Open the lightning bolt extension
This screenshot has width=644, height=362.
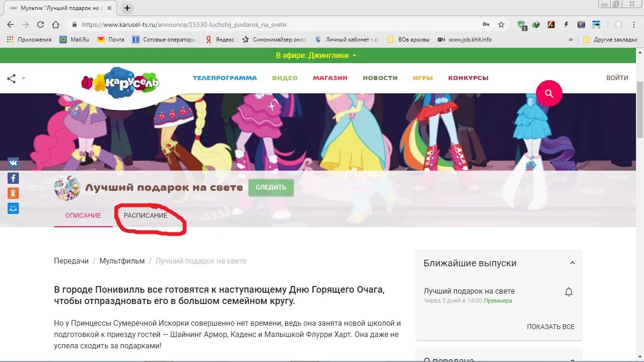coord(566,25)
